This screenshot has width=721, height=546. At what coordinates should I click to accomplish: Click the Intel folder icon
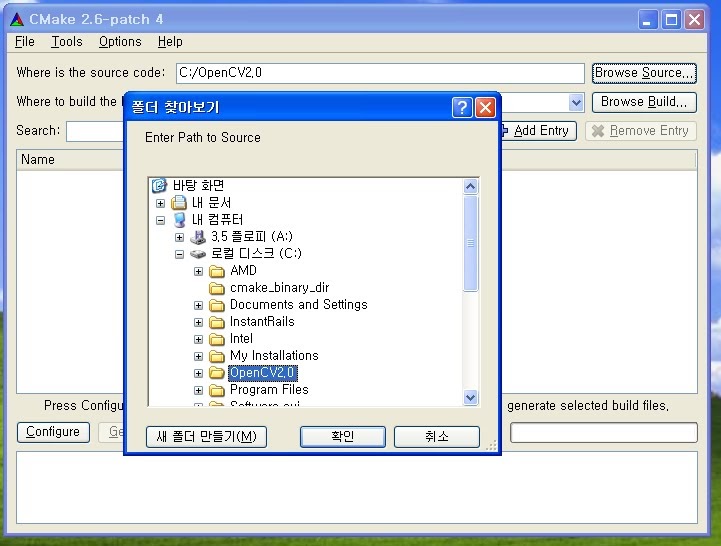(x=217, y=339)
